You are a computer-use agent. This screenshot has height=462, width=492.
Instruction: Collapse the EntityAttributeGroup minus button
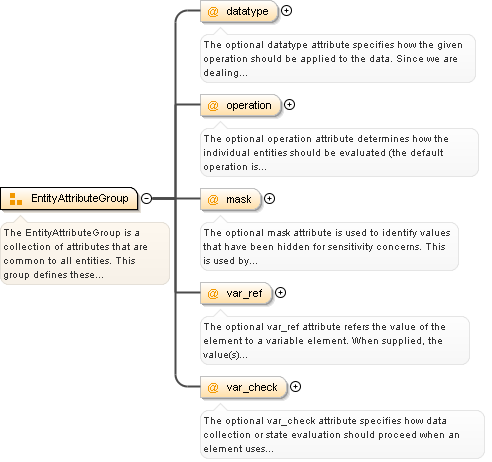146,198
